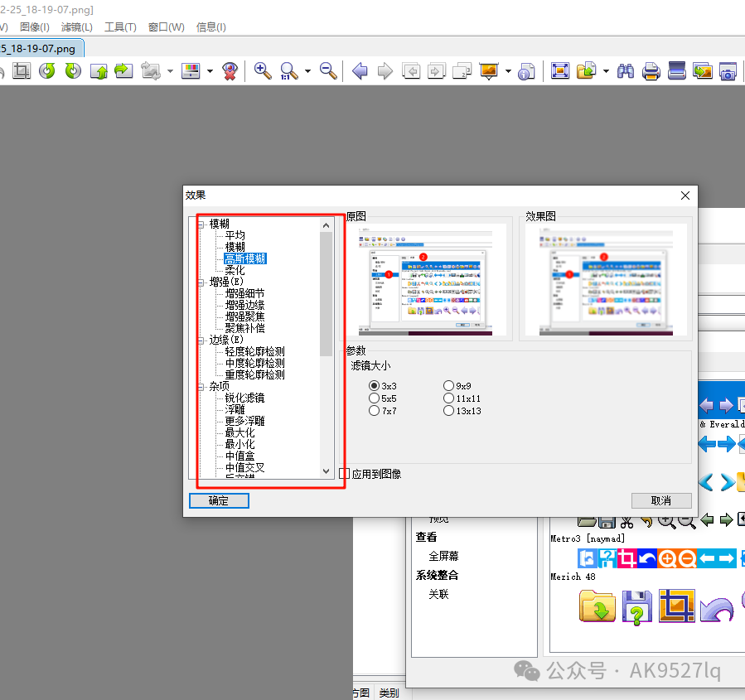Enable the 应用到图像 checkbox
The height and width of the screenshot is (700, 745).
(x=345, y=474)
